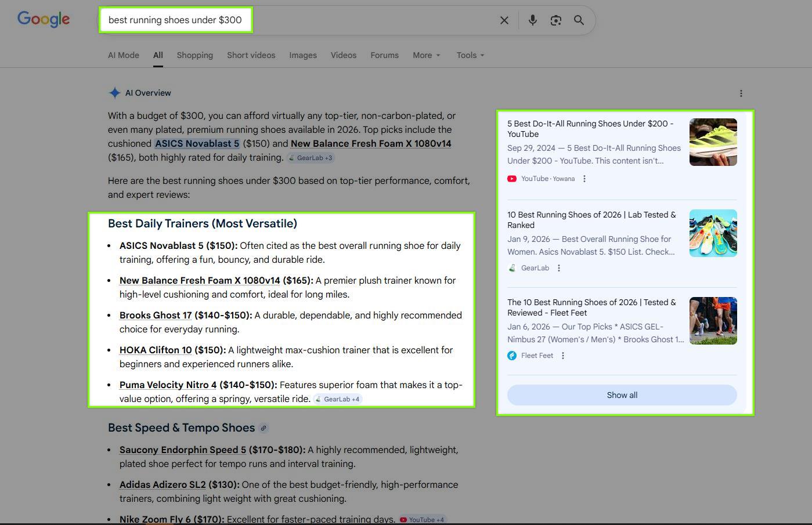Click the HOKA Clifton 10 link
812x525 pixels.
click(156, 350)
